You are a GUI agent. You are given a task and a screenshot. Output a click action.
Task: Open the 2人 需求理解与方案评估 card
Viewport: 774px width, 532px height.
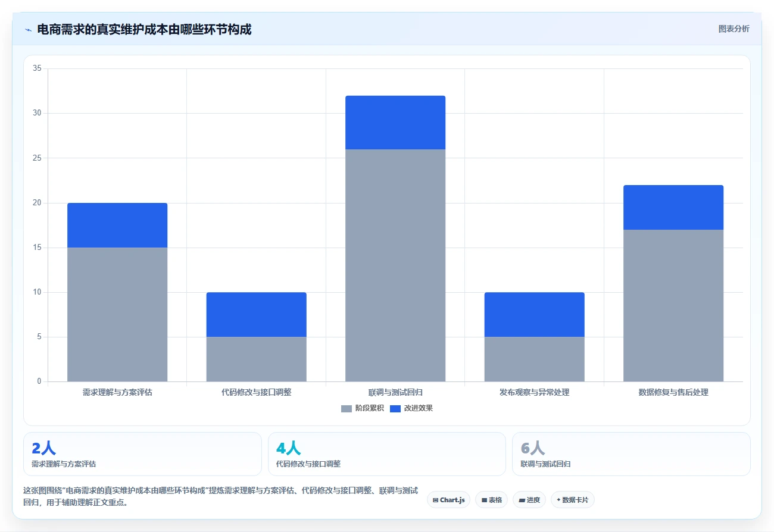[x=142, y=454]
